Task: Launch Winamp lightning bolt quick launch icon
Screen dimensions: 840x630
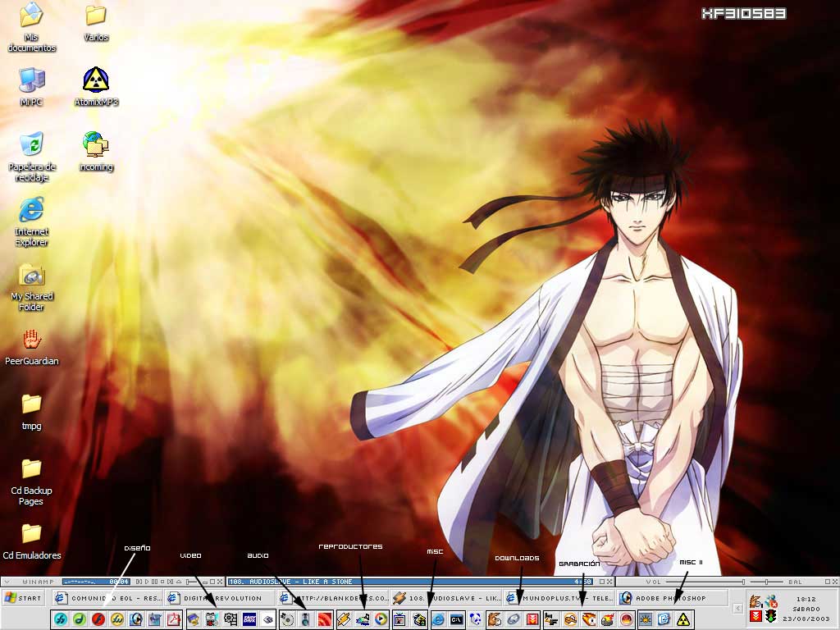Action: [344, 619]
